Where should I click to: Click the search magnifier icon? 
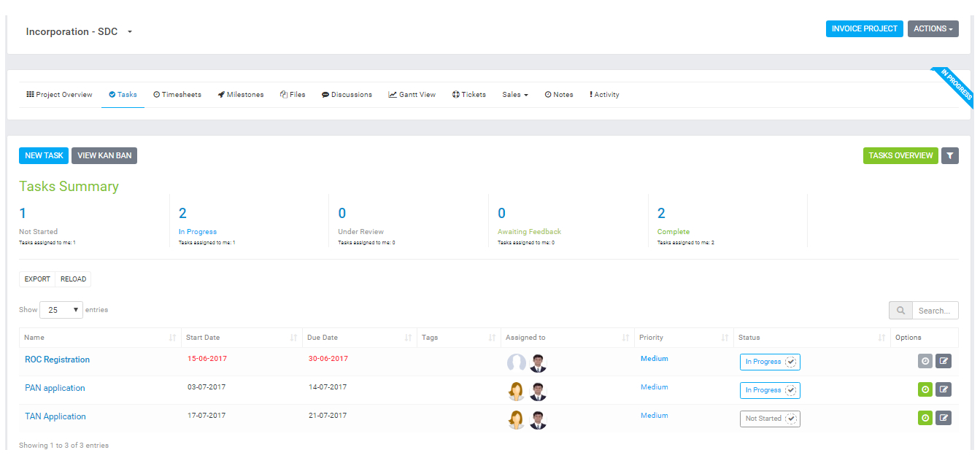tap(900, 311)
